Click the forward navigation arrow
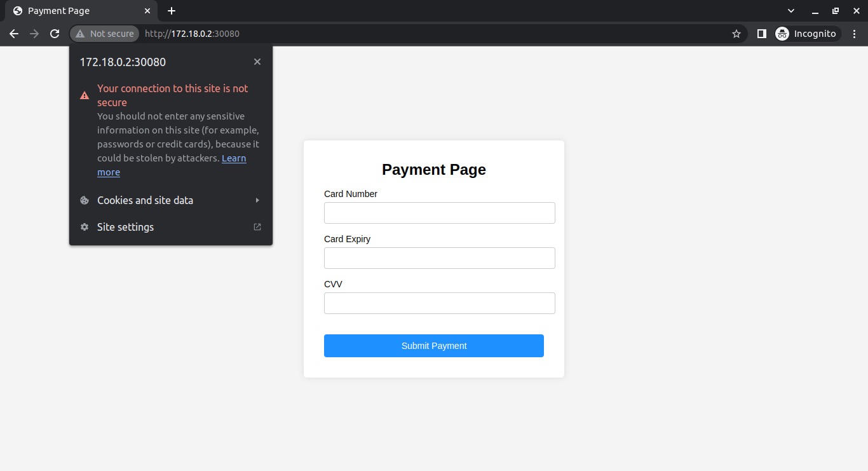Screen dimensions: 868x471 click(34, 34)
